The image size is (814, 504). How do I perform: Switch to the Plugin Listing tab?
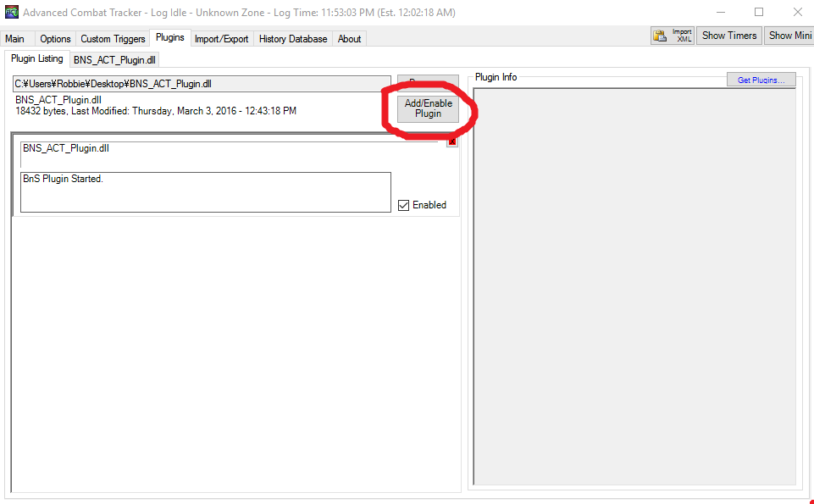coord(36,58)
